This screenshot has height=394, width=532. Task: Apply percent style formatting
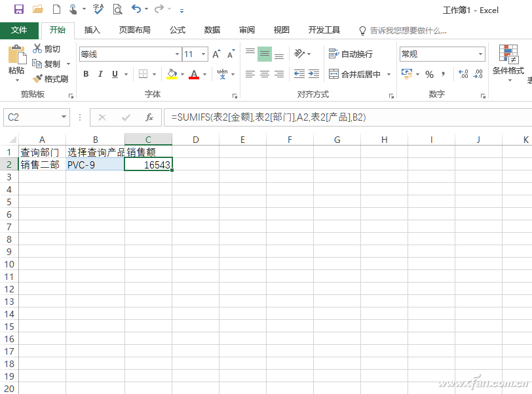pyautogui.click(x=430, y=74)
